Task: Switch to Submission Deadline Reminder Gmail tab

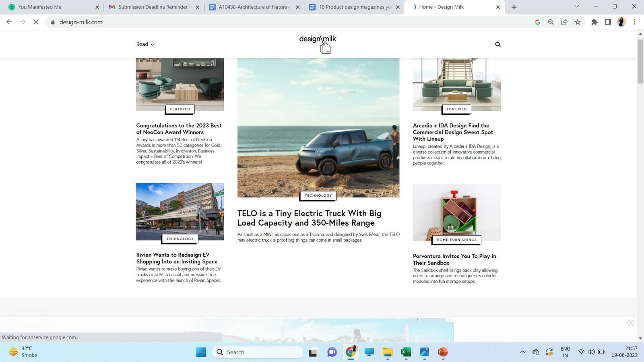Action: (154, 7)
